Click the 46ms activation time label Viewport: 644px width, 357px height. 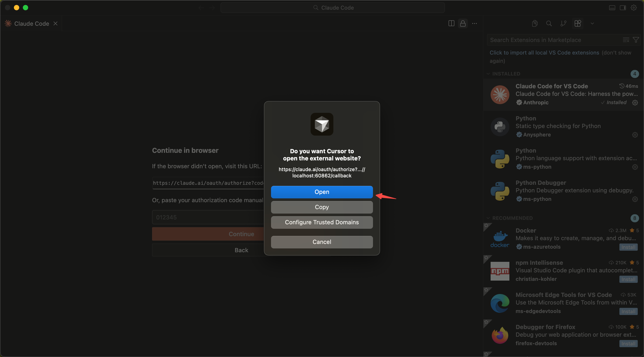point(629,86)
